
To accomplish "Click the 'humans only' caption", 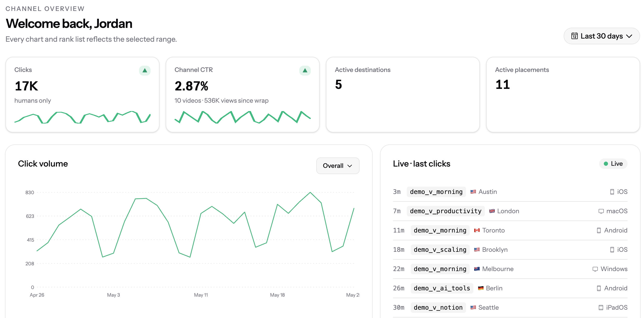I will (33, 101).
